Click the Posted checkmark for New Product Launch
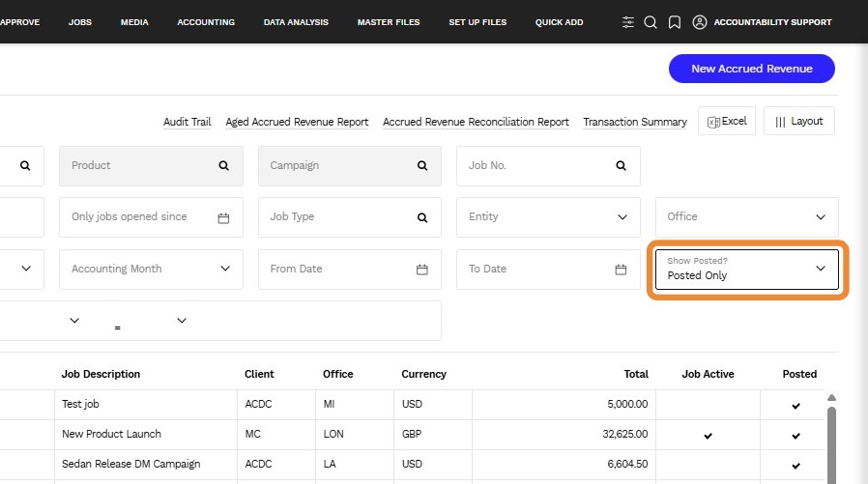Screen dimensions: 868x484 (796, 436)
